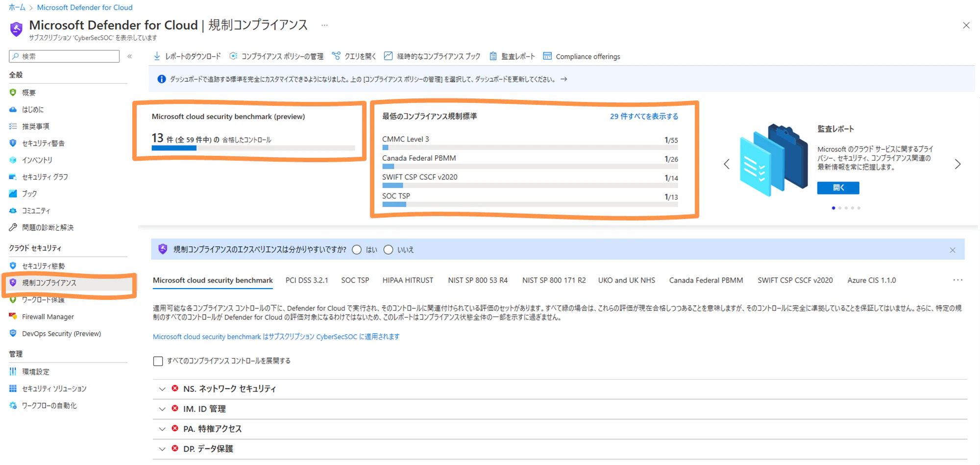The width and height of the screenshot is (980, 465).
Task: Click the Defender for Cloud shield logo
Action: coord(16,29)
